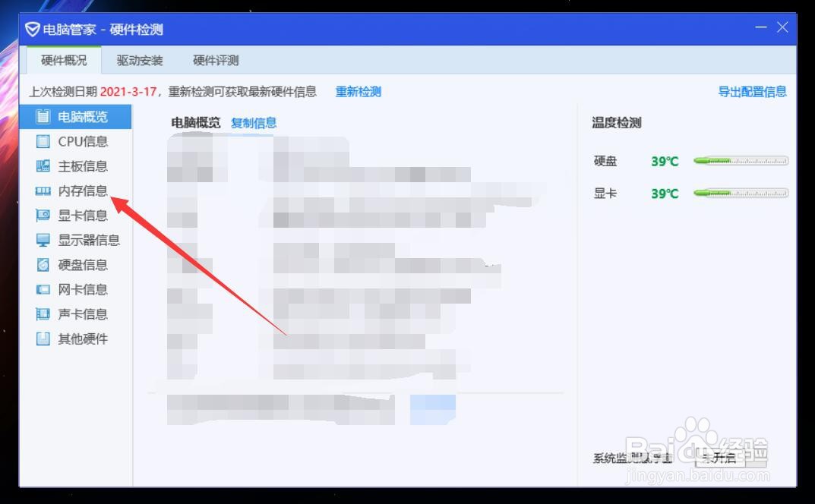Image resolution: width=815 pixels, height=504 pixels.
Task: Open the CPU信息 entry
Action: [75, 141]
